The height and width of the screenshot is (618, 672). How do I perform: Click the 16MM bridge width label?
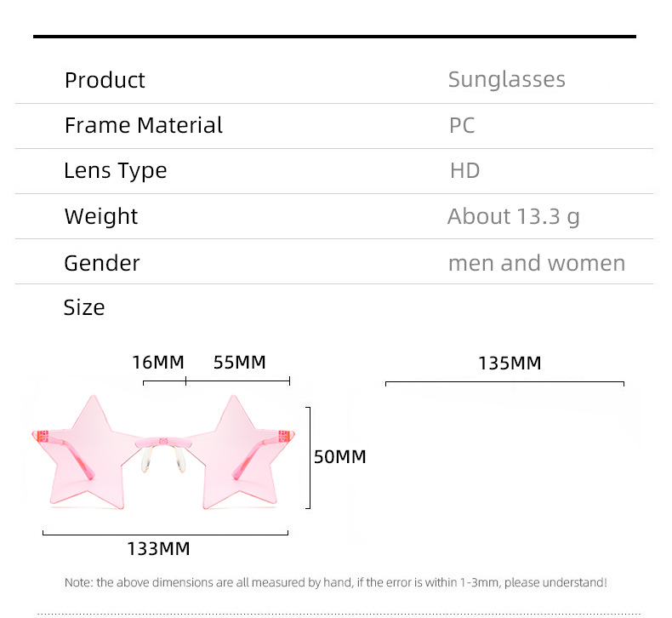pos(157,363)
